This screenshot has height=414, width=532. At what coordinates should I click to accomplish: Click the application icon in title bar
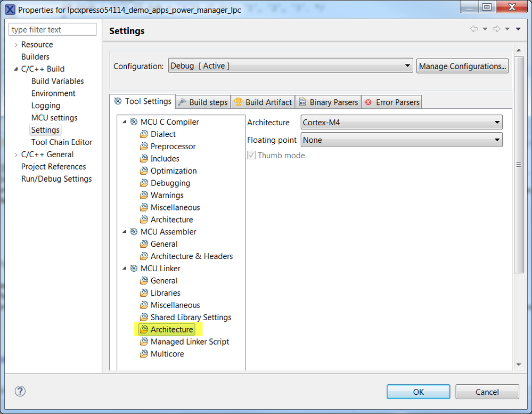(10, 10)
